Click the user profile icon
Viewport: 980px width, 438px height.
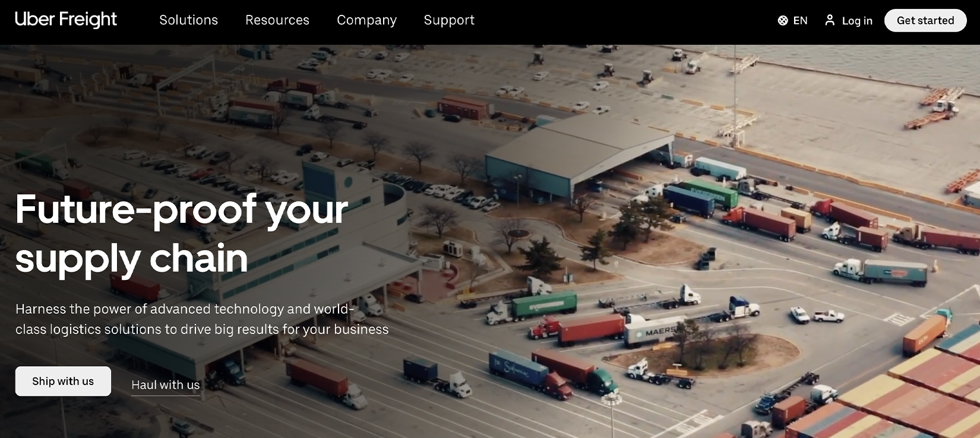pos(830,20)
